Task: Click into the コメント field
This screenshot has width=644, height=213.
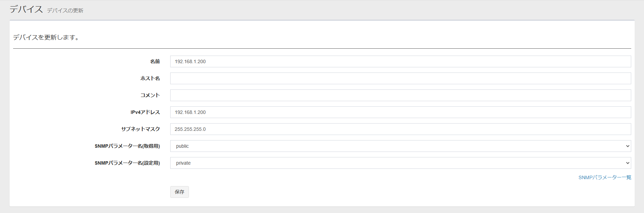Action: pyautogui.click(x=400, y=95)
